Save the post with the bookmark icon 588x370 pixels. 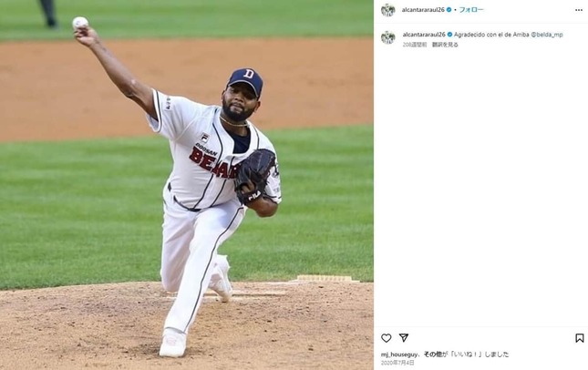pyautogui.click(x=580, y=338)
